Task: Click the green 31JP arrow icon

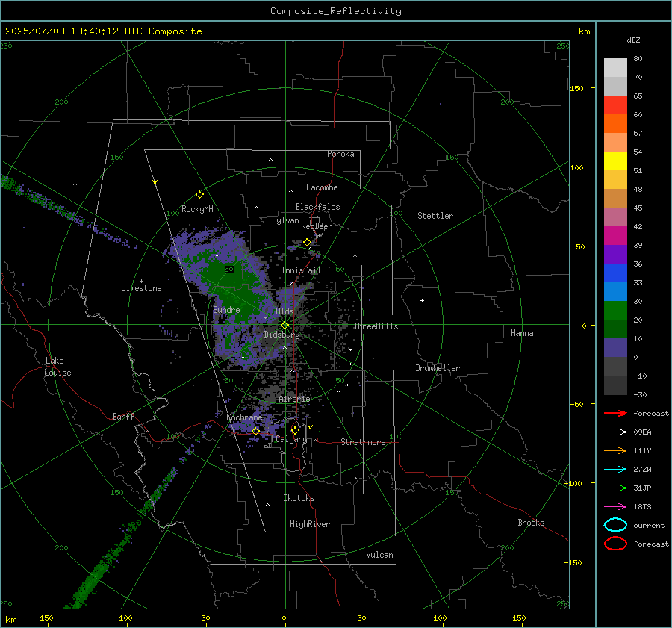Action: tap(615, 488)
